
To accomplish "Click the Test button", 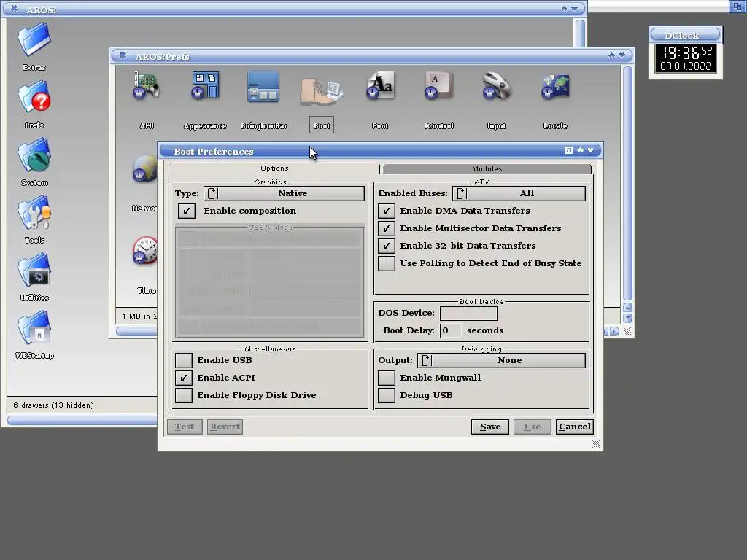I will click(185, 427).
